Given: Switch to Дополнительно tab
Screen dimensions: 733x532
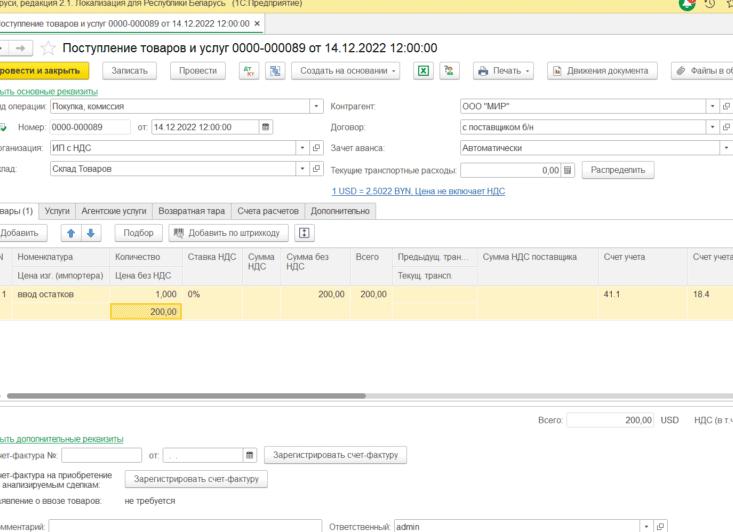Looking at the screenshot, I should point(340,211).
